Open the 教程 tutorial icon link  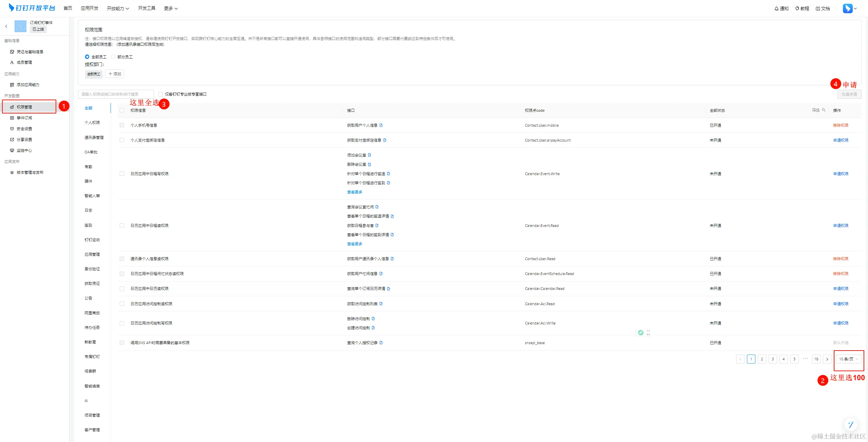(797, 8)
